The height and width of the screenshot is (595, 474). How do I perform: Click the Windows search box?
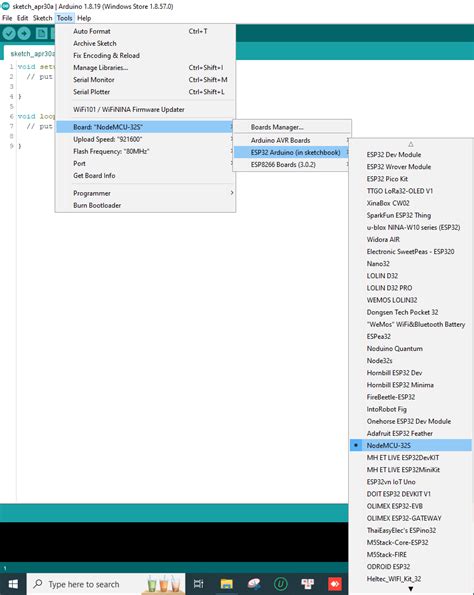coord(106,584)
